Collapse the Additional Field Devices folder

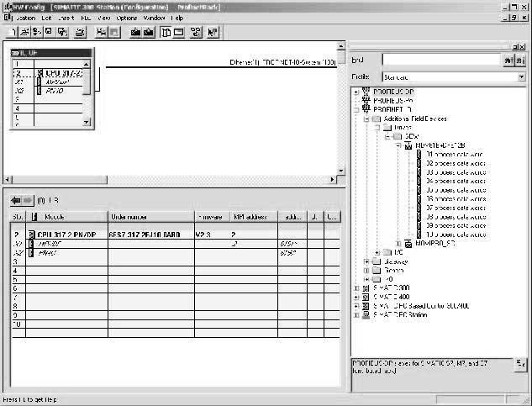(366, 119)
